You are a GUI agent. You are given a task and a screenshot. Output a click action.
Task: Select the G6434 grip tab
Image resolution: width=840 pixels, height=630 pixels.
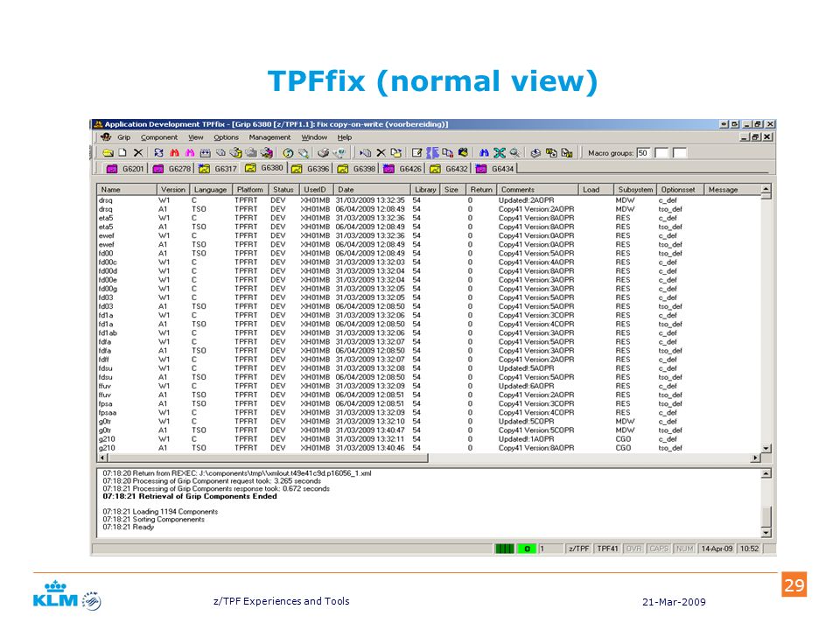pos(495,169)
